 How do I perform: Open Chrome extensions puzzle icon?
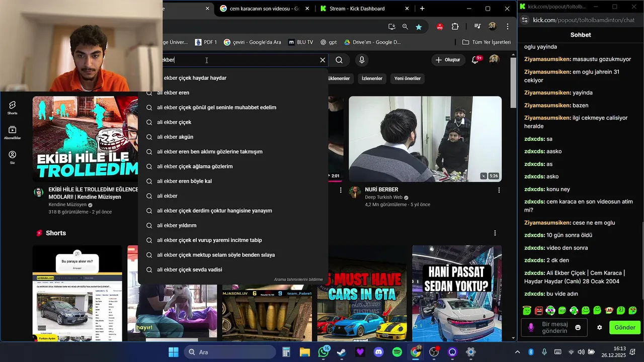click(455, 27)
